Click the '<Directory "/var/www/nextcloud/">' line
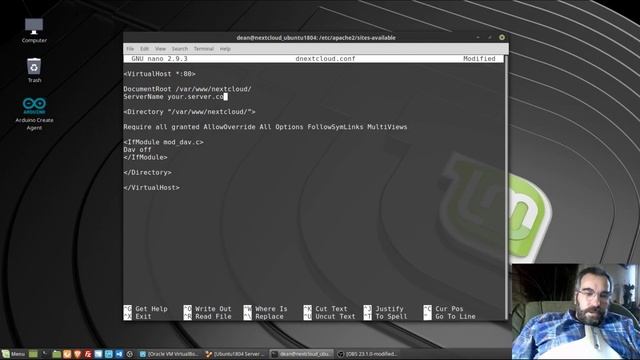Viewport: 640px width, 360px height. 189,112
